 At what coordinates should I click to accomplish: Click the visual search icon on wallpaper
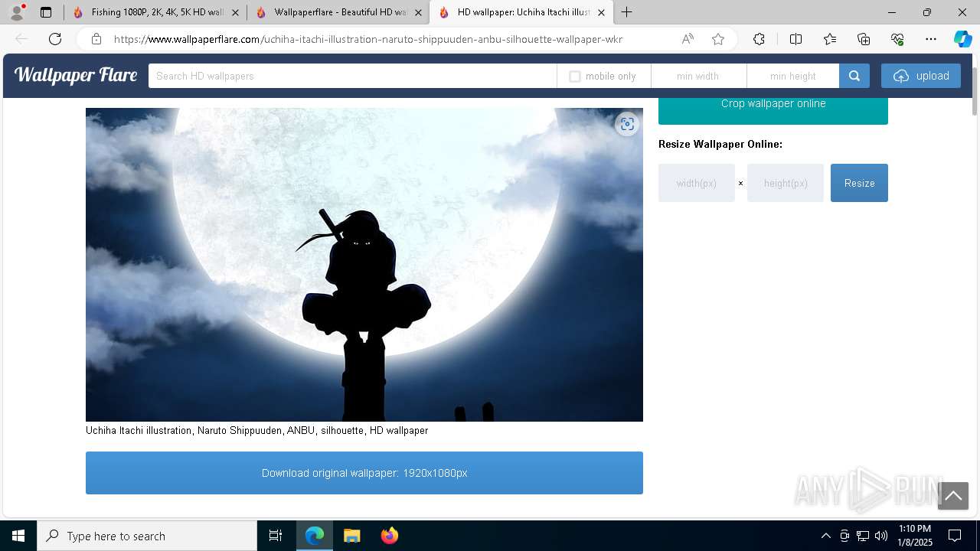627,124
